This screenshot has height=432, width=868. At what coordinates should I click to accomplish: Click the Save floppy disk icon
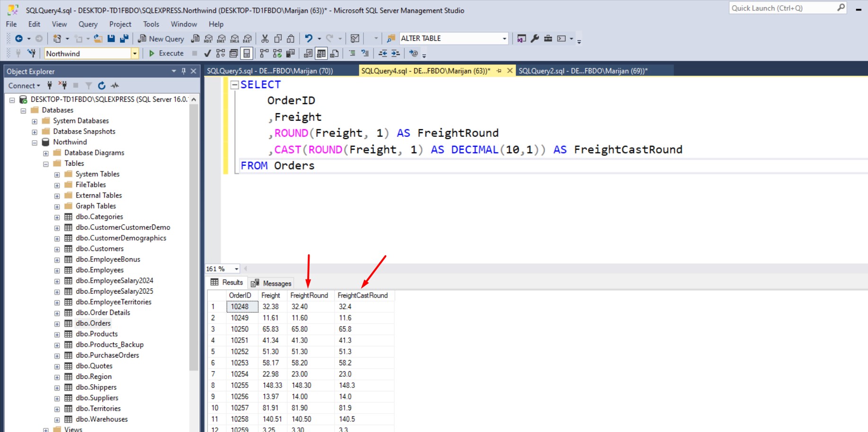[111, 38]
